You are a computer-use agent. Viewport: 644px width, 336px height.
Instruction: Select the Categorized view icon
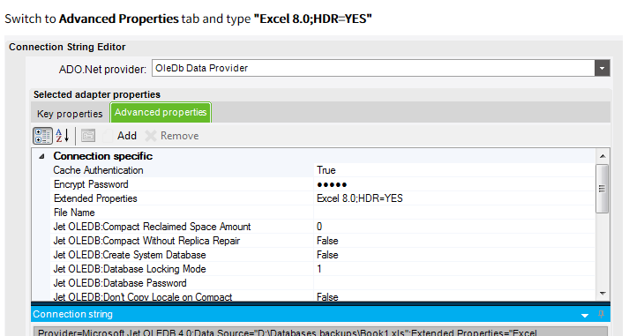[42, 136]
